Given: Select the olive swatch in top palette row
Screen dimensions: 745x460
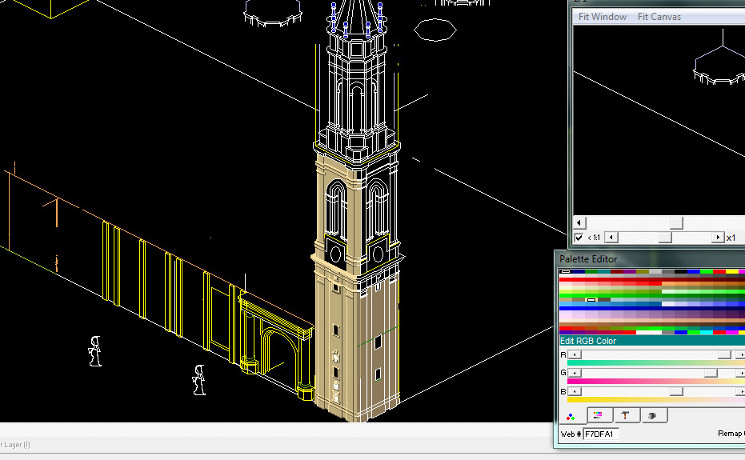Looking at the screenshot, I should 642,272.
